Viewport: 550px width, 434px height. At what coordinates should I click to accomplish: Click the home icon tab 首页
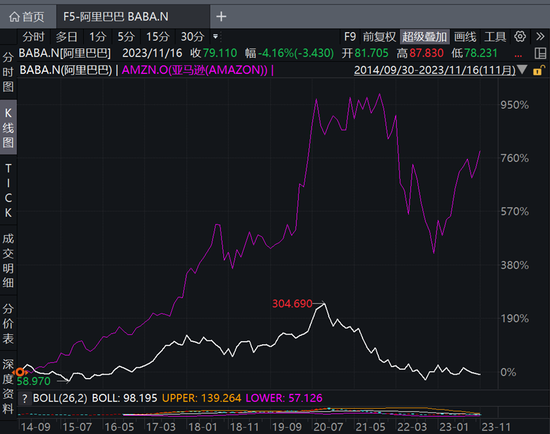pos(27,16)
